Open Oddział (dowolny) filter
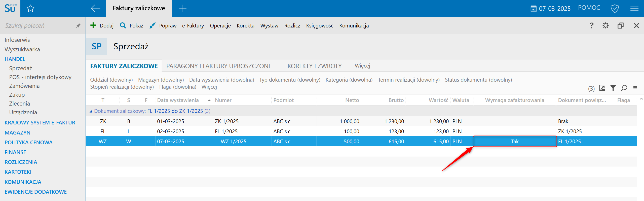This screenshot has height=201, width=644. 111,80
